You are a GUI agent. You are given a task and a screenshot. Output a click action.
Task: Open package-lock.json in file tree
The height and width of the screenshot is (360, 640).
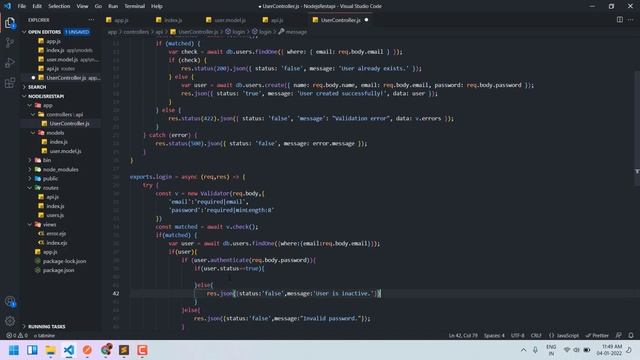[x=64, y=261]
